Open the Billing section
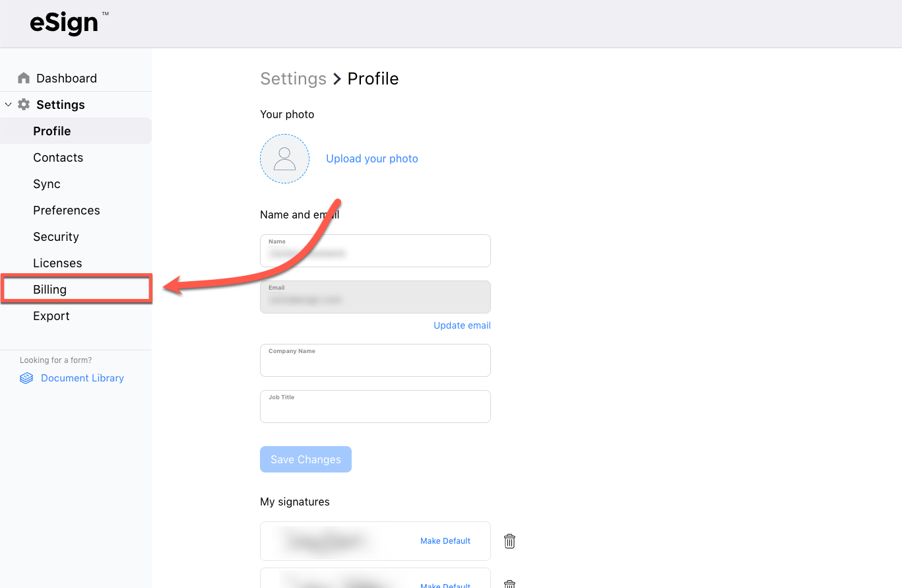902x588 pixels. pyautogui.click(x=50, y=290)
